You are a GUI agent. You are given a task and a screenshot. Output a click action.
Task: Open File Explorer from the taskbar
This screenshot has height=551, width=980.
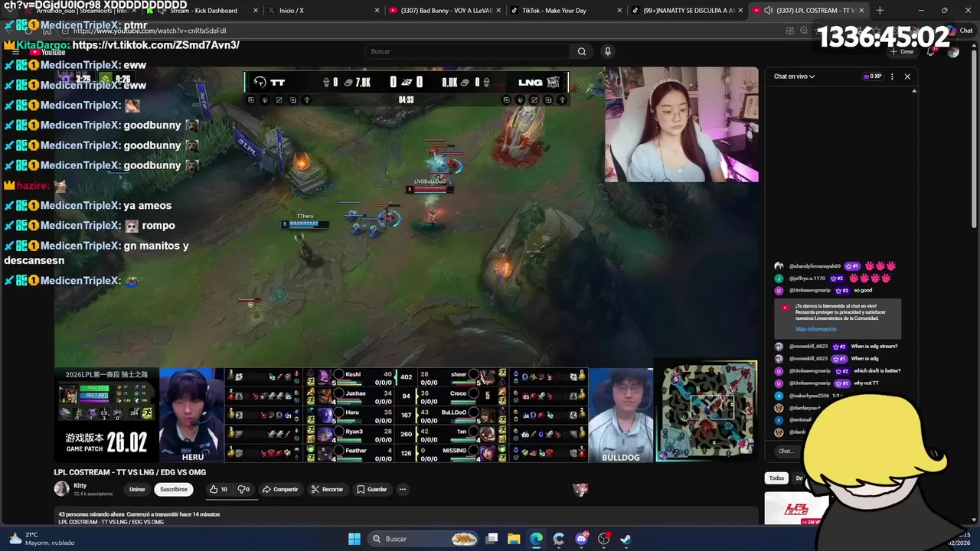514,539
